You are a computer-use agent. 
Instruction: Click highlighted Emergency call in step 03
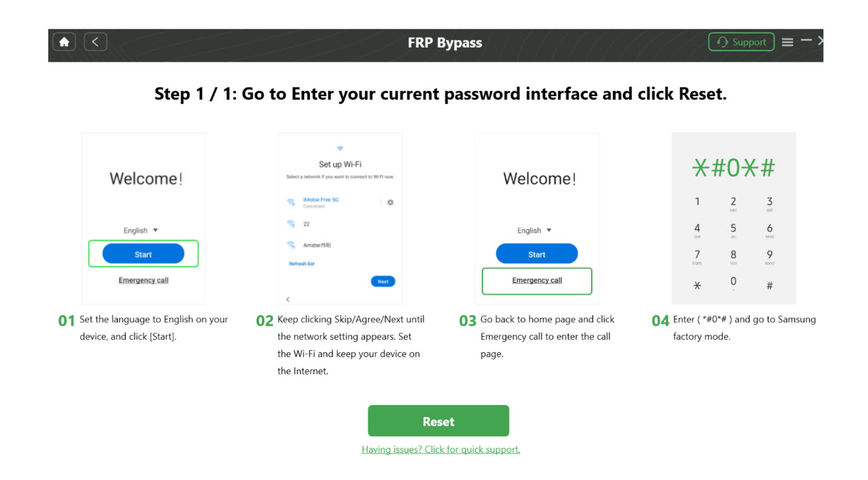537,280
